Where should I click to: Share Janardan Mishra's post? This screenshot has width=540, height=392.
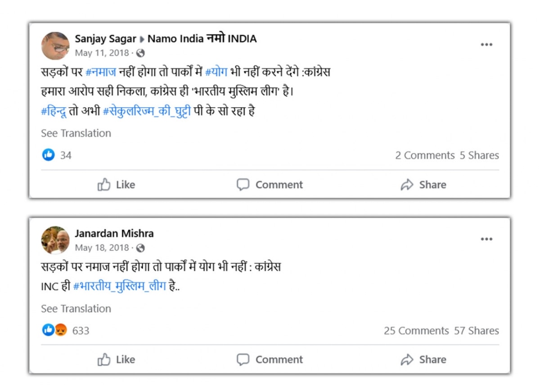pos(423,360)
